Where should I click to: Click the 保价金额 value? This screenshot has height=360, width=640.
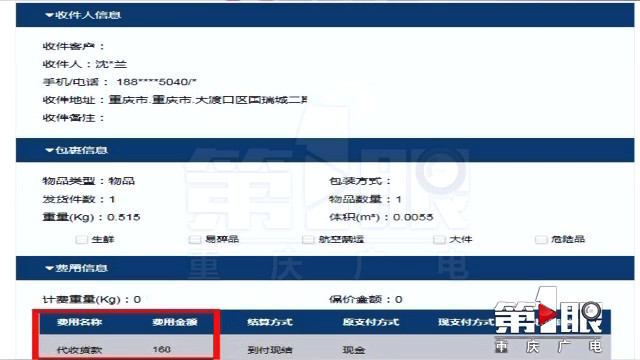[x=398, y=300]
